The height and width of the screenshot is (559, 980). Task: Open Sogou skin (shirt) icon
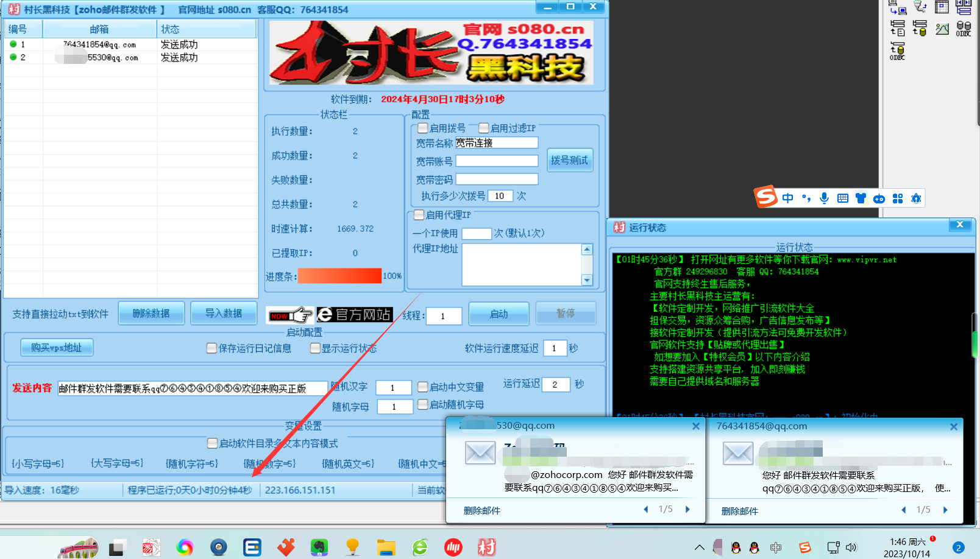pyautogui.click(x=861, y=198)
